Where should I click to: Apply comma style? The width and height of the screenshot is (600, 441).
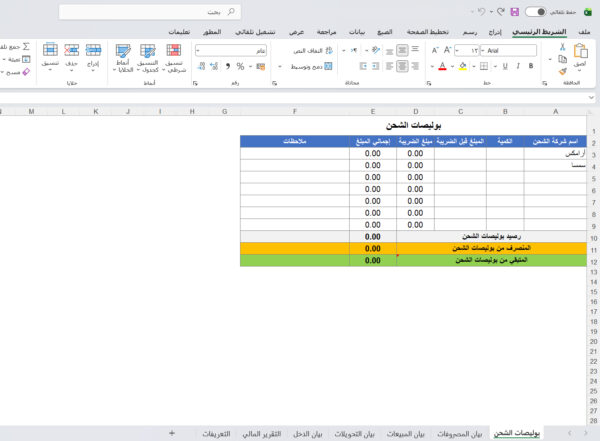pyautogui.click(x=228, y=66)
